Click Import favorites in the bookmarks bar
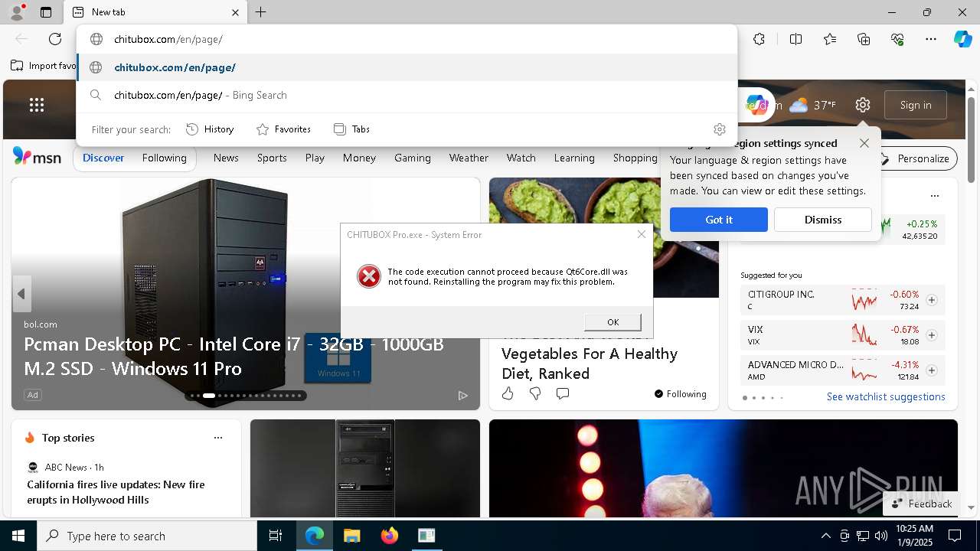The height and width of the screenshot is (551, 980). [44, 66]
